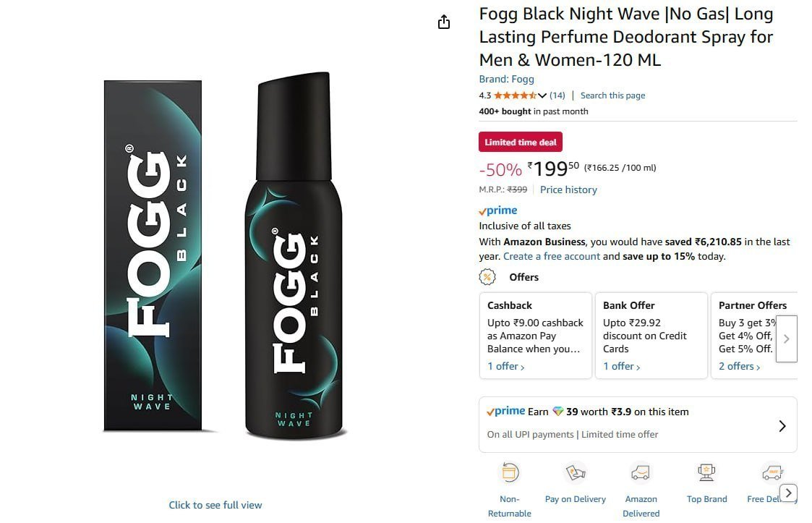This screenshot has height=523, width=812.
Task: View 1 offer under Bank Offer
Action: click(620, 366)
